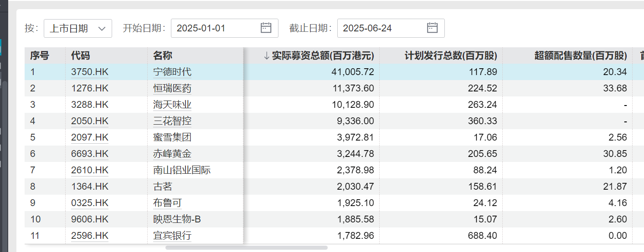Viewport: 644px width, 252px height.
Task: Click the 名称 column header
Action: (x=163, y=56)
